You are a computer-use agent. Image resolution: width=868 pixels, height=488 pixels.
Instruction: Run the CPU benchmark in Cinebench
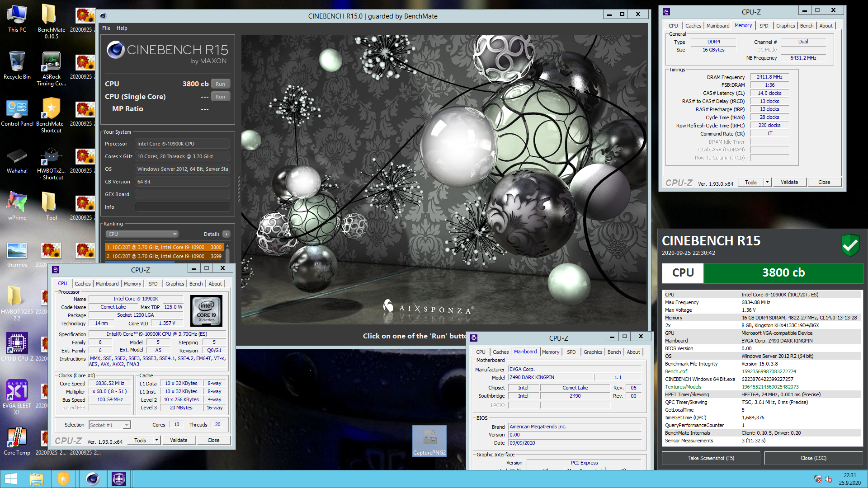(220, 84)
